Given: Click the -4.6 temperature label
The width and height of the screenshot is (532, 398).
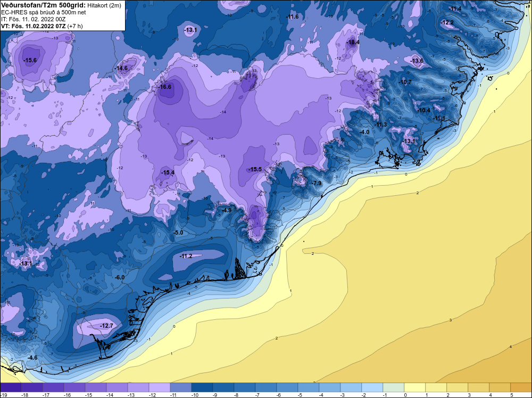Looking at the screenshot, I should (32, 358).
